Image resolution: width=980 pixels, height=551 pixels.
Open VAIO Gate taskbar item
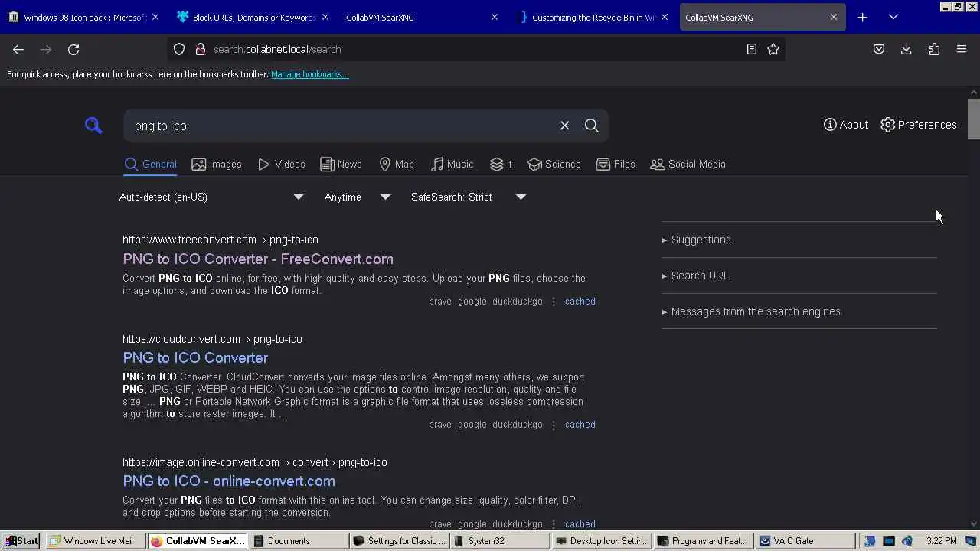(x=803, y=540)
